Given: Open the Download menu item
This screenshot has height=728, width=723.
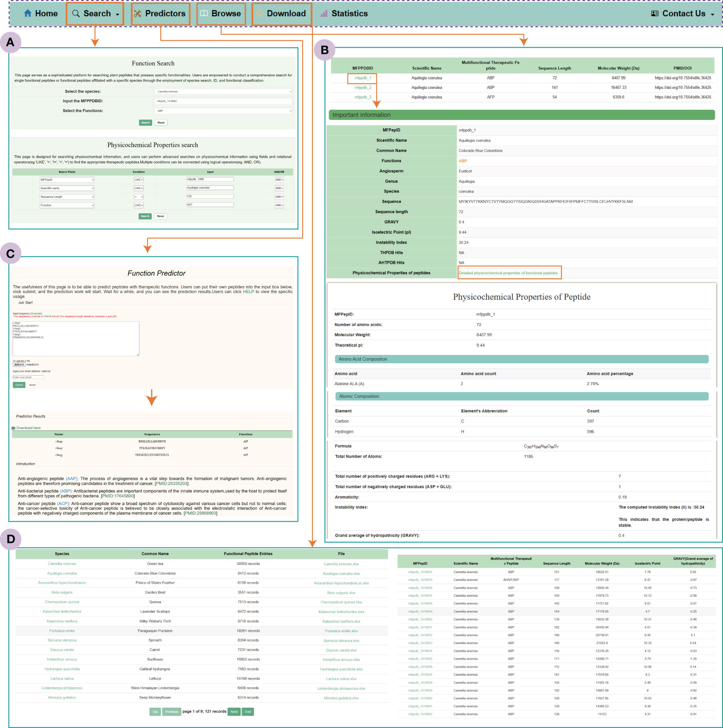Looking at the screenshot, I should pos(282,13).
